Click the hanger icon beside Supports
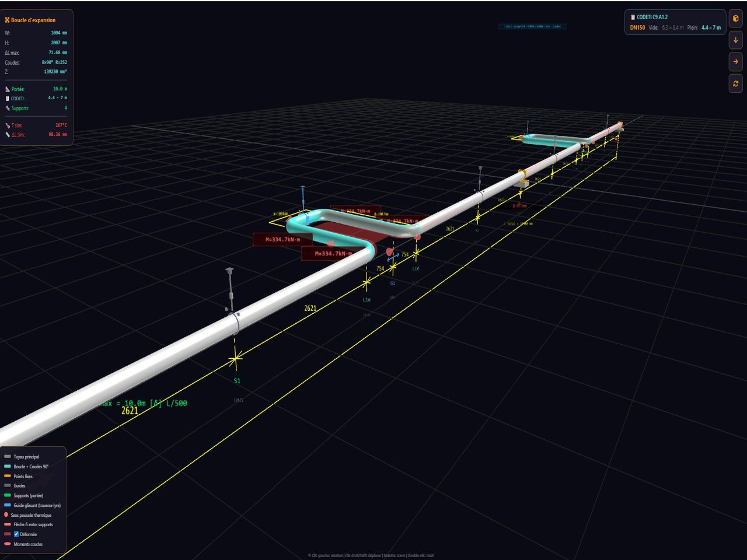Screen dimensions: 747x560 tap(7, 107)
